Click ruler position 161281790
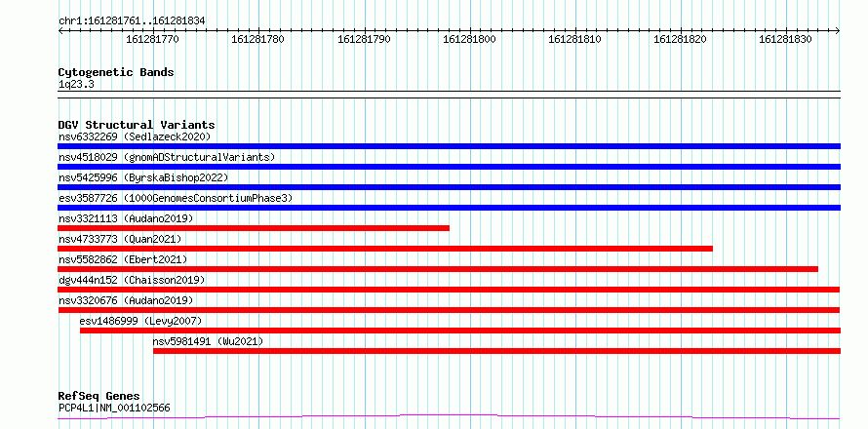Image resolution: width=868 pixels, height=429 pixels. [364, 39]
